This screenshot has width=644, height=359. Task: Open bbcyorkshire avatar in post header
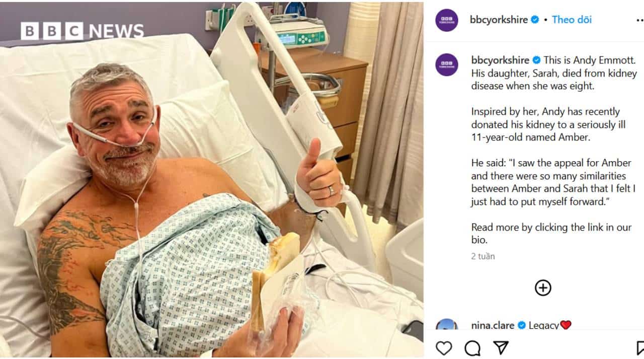click(447, 20)
